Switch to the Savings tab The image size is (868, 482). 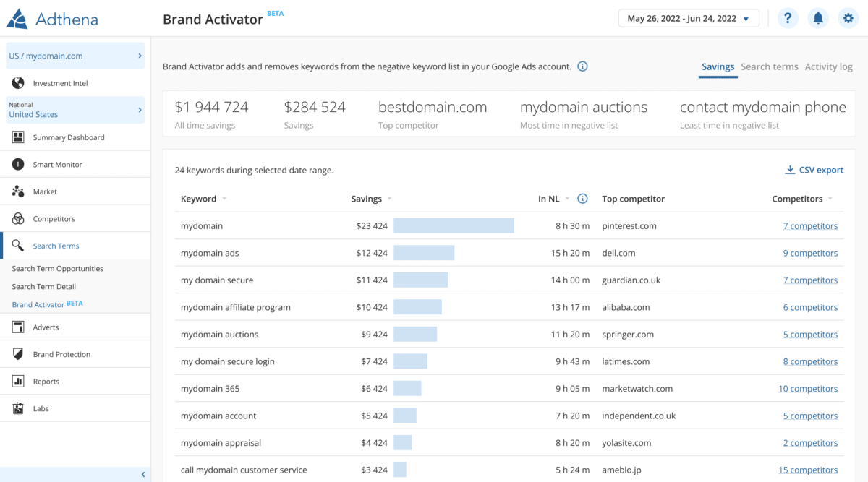point(718,66)
